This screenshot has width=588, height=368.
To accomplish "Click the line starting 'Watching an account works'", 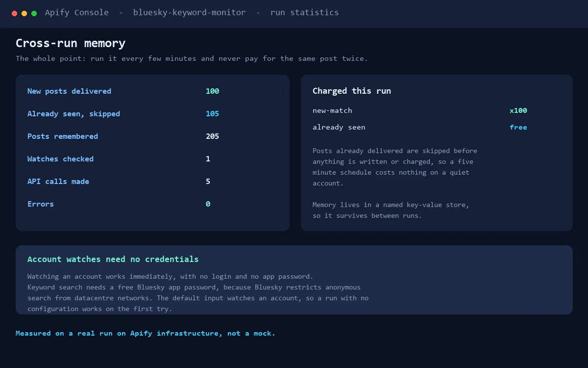I will coord(170,276).
